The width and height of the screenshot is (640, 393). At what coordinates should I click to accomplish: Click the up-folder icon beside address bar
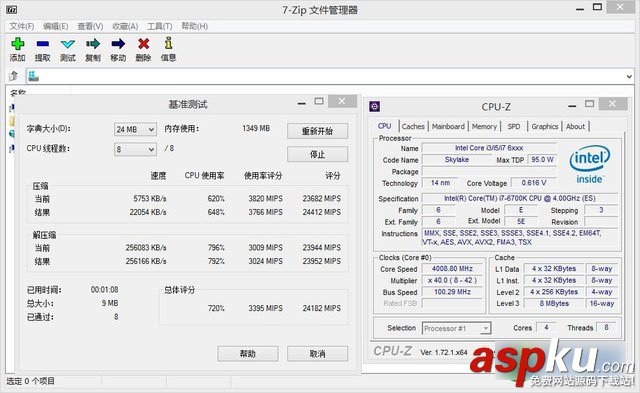tap(13, 76)
